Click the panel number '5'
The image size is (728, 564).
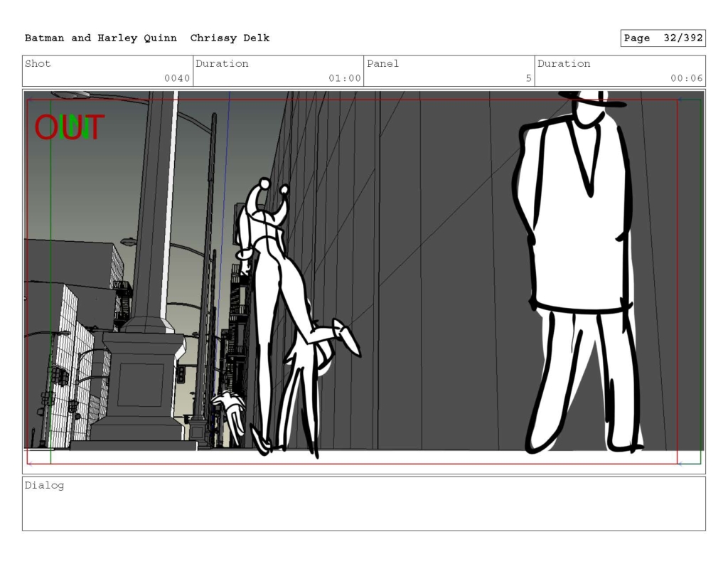(x=528, y=78)
